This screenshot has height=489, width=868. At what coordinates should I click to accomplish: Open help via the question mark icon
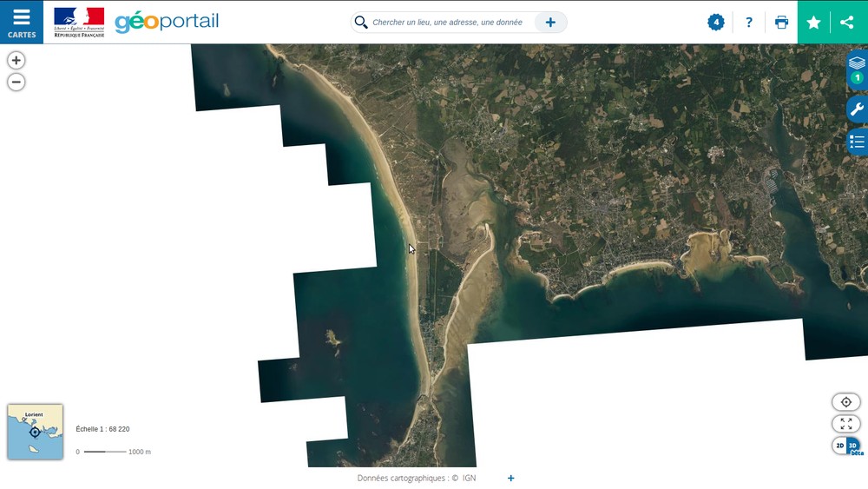[749, 23]
